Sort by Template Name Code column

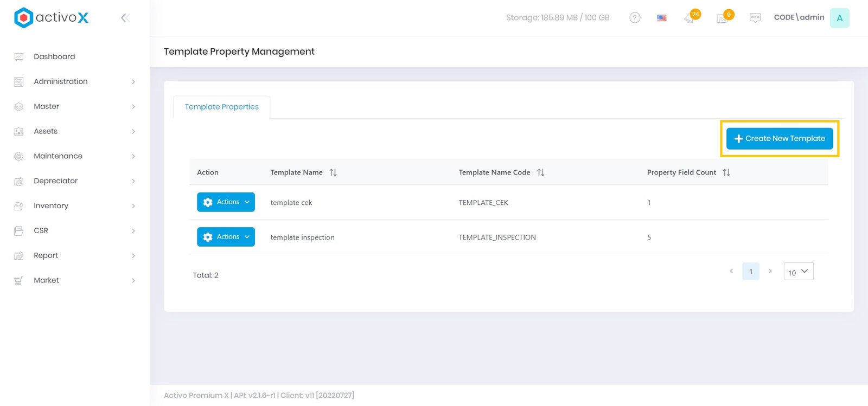coord(541,172)
